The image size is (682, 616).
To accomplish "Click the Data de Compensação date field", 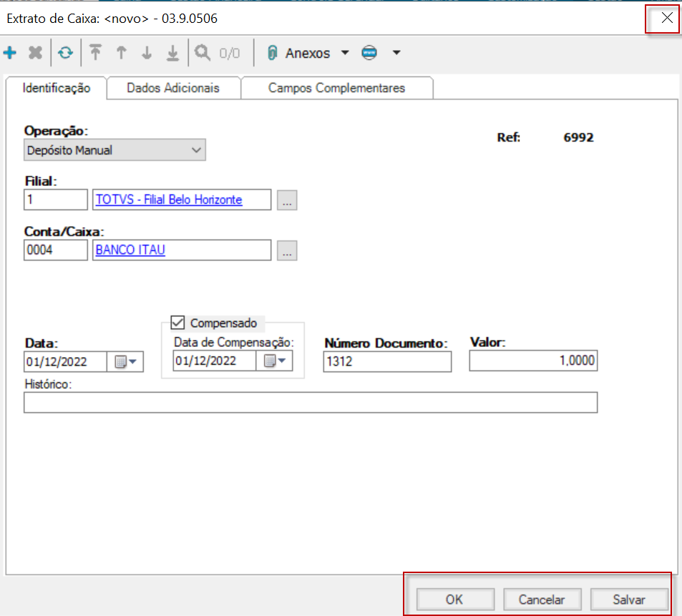I will point(215,361).
